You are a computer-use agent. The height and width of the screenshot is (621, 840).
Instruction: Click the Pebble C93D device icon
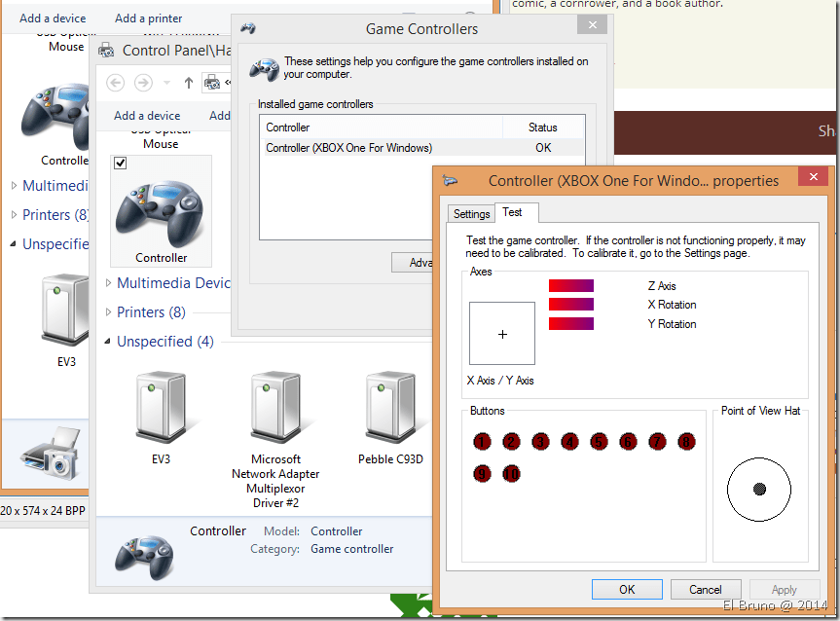(389, 409)
